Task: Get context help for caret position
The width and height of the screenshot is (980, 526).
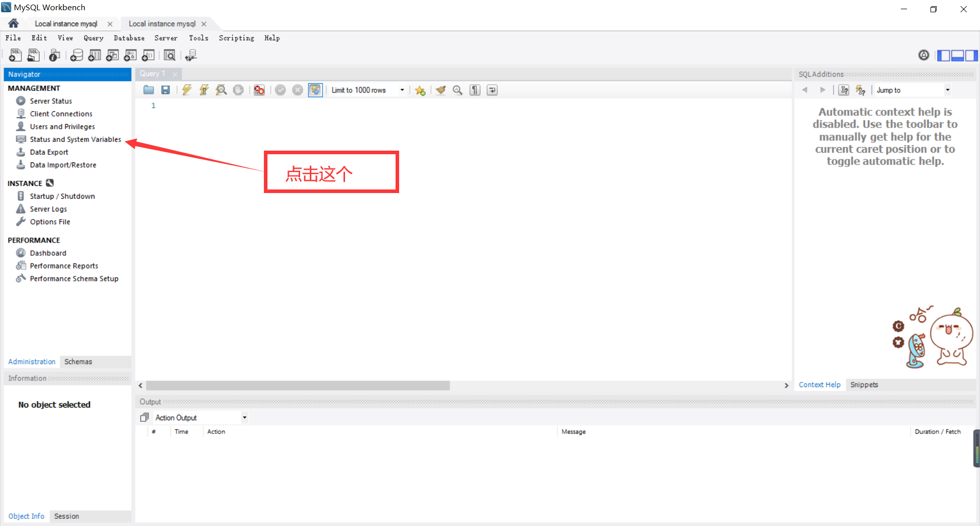Action: (844, 90)
